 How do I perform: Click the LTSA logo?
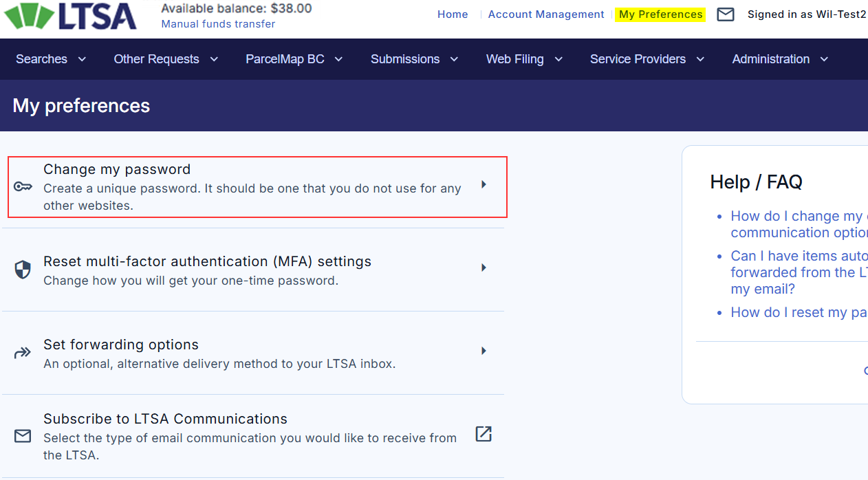pyautogui.click(x=70, y=17)
